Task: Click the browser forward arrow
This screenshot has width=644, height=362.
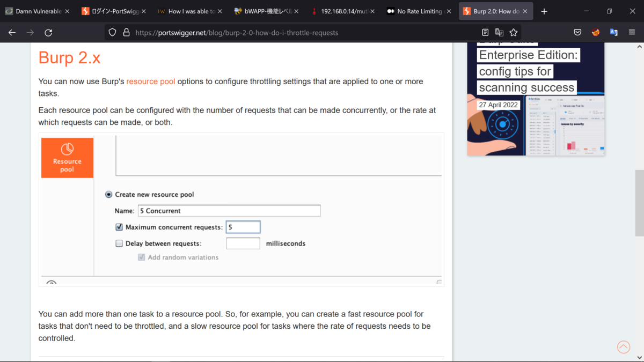Action: [30, 33]
